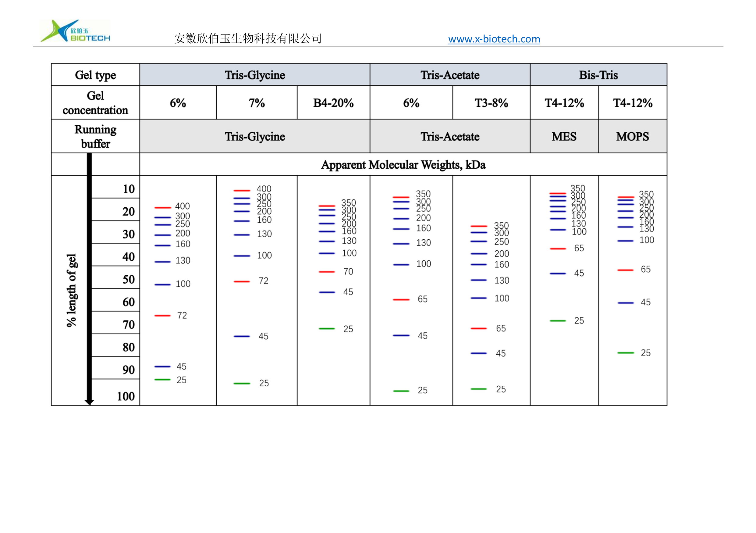Click the downward arrowhead of the gel axis
This screenshot has height=533, width=756.
[89, 402]
